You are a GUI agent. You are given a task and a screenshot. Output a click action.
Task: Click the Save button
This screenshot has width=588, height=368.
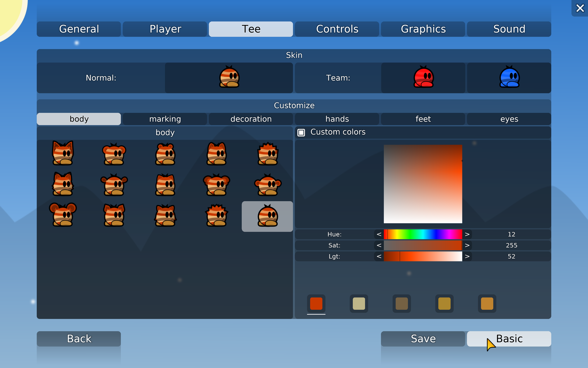point(423,339)
